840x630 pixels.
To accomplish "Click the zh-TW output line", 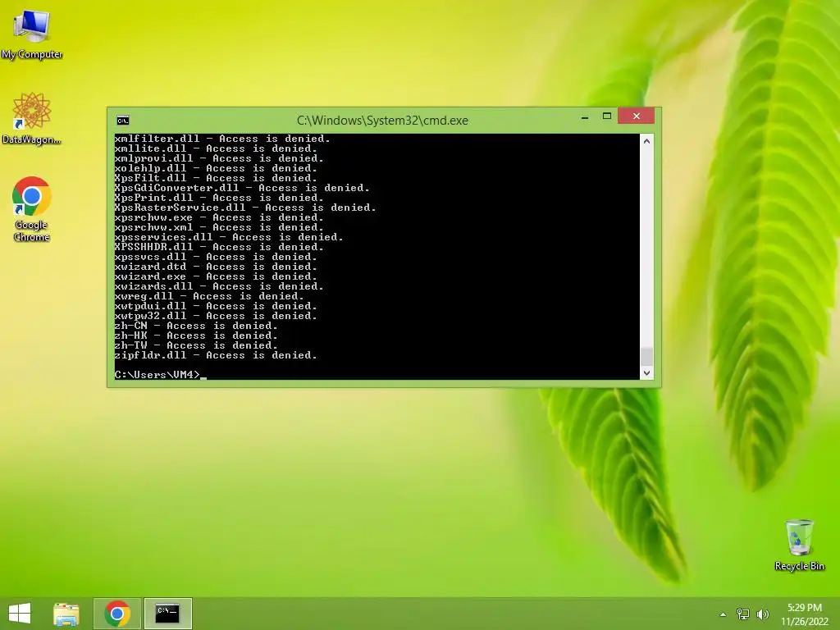I will [196, 345].
